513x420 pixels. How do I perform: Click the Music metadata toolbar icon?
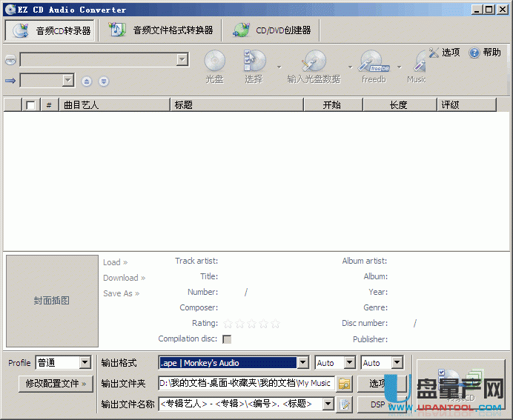pos(416,67)
